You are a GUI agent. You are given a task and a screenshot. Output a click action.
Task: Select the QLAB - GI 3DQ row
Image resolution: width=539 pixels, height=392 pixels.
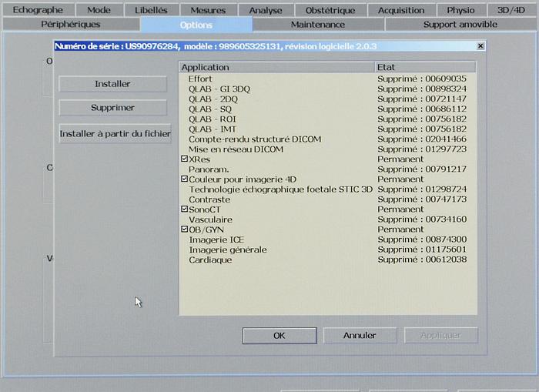click(x=219, y=89)
